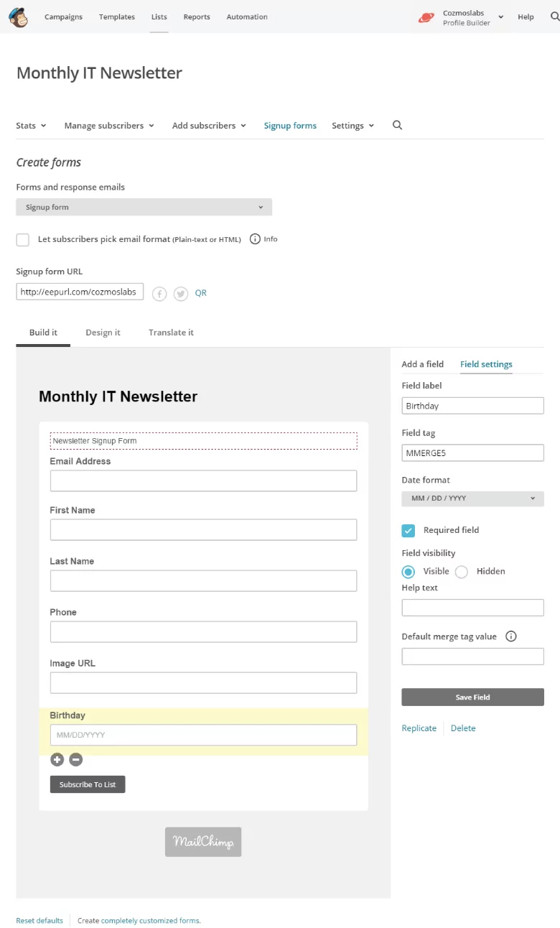
Task: Enable Let subscribers pick email format
Action: [x=23, y=240]
